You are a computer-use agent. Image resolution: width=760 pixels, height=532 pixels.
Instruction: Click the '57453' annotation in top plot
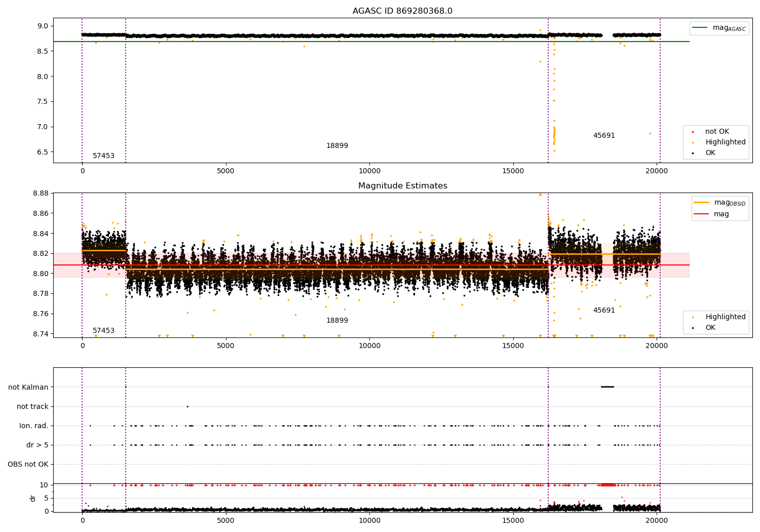pos(103,156)
